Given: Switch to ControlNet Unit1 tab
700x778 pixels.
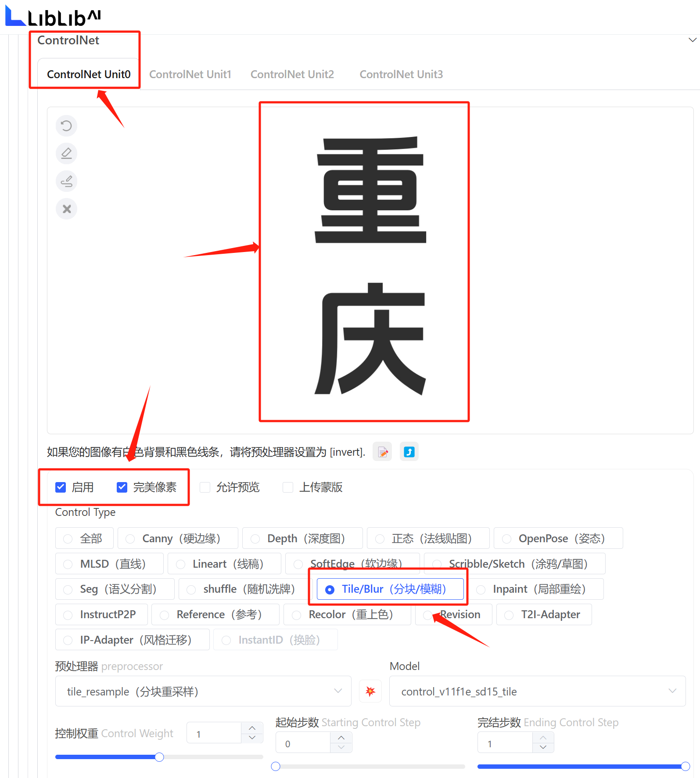Looking at the screenshot, I should tap(190, 75).
